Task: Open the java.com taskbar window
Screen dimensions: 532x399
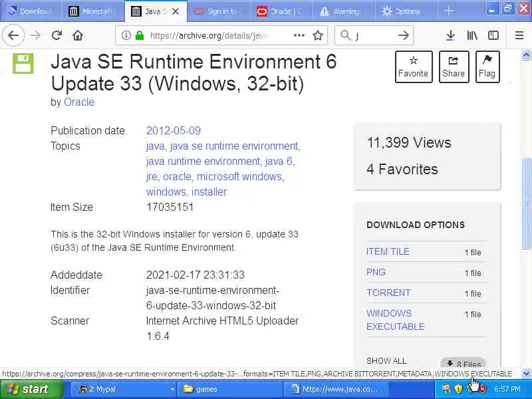Action: [x=336, y=389]
